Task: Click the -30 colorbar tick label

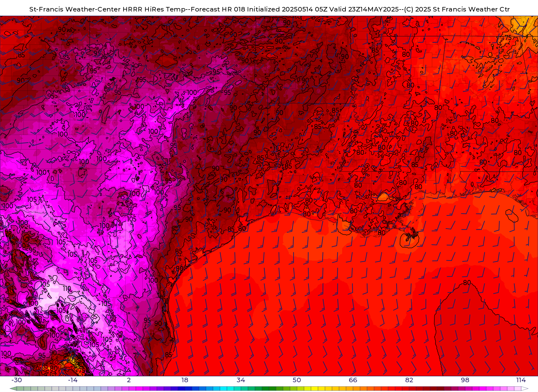Action: (x=17, y=380)
